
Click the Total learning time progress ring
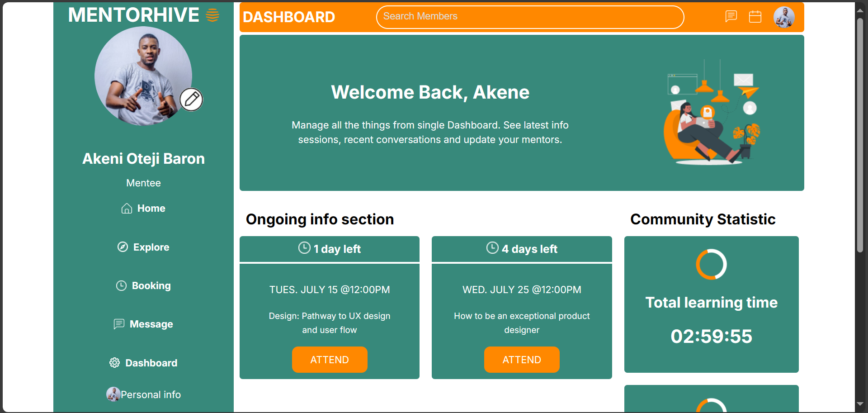[711, 264]
